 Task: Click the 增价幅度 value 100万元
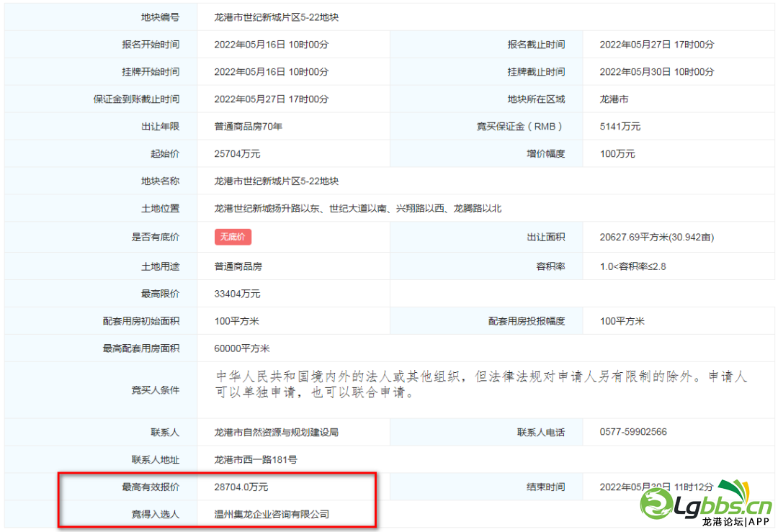(x=617, y=154)
